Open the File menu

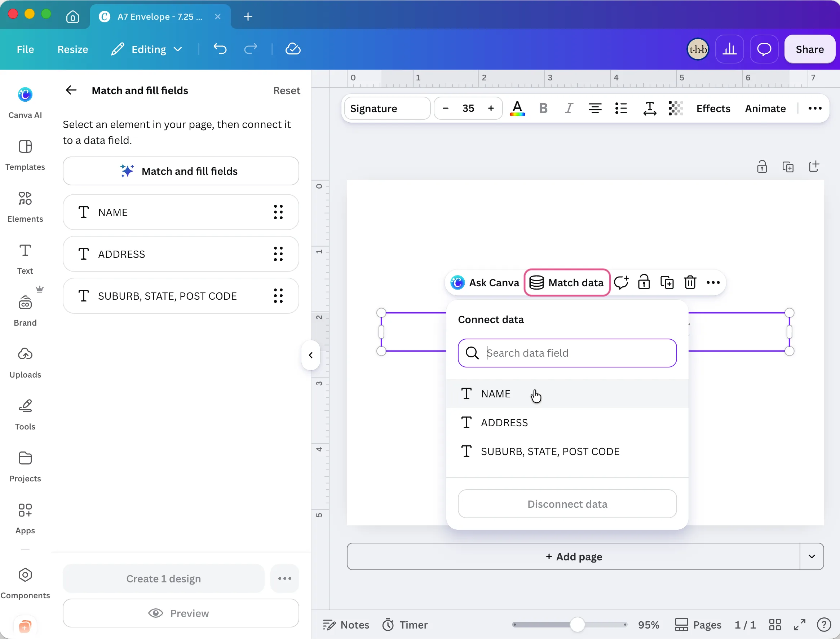[x=26, y=49]
